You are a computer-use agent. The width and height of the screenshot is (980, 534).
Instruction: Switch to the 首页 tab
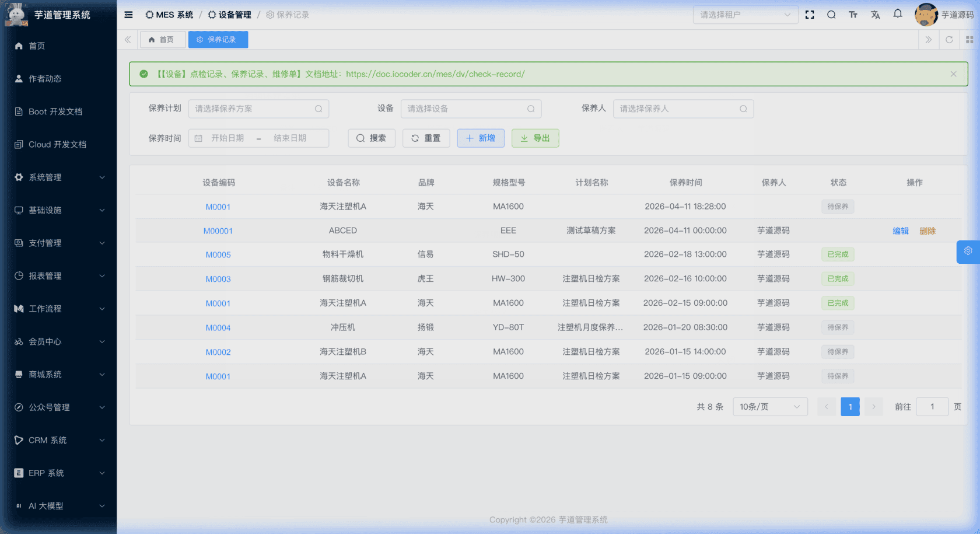tap(162, 40)
